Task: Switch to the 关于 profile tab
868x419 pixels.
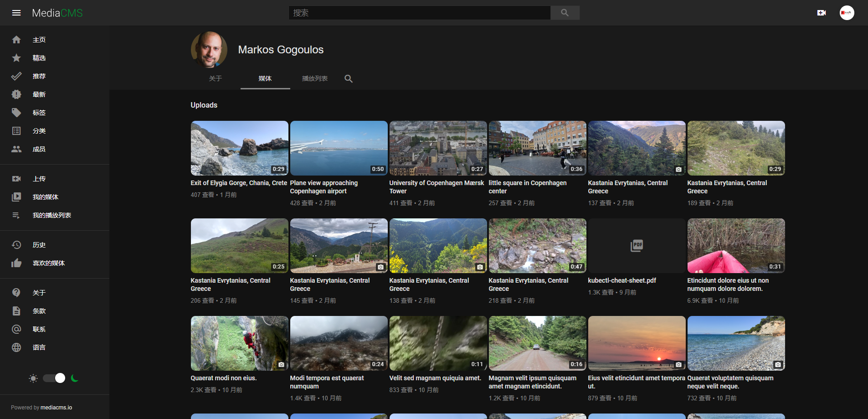Action: (x=216, y=78)
